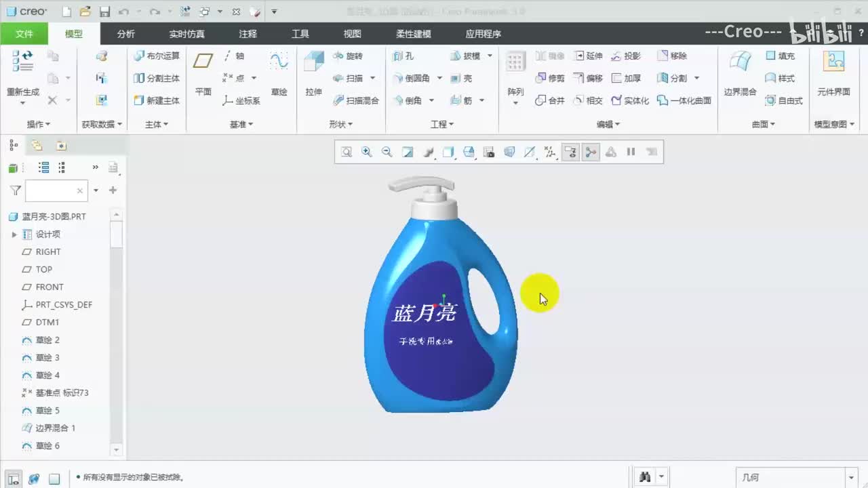868x488 pixels.
Task: Switch to the Annotate (注释) tab
Action: (x=248, y=34)
